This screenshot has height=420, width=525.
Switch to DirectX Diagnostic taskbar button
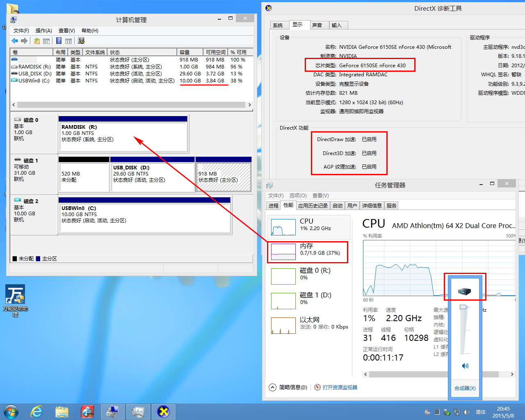click(164, 412)
